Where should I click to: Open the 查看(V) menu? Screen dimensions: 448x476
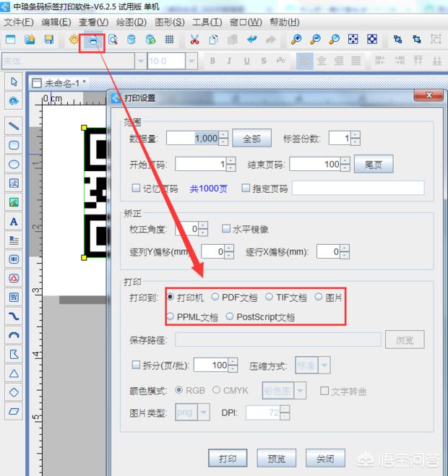click(x=93, y=22)
